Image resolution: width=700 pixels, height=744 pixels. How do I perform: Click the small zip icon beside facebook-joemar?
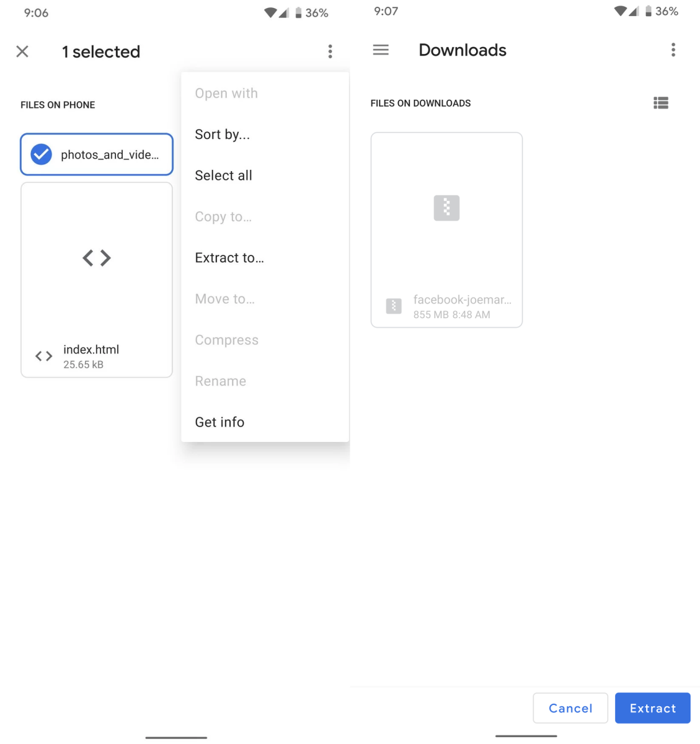[394, 306]
